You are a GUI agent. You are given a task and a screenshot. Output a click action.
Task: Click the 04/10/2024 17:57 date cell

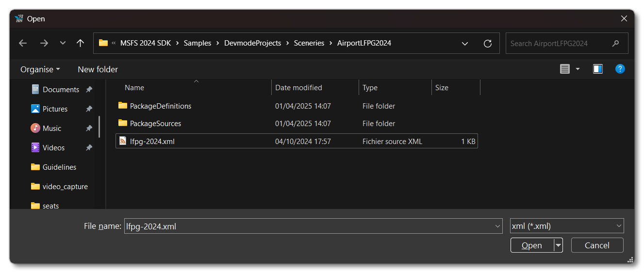coord(303,141)
